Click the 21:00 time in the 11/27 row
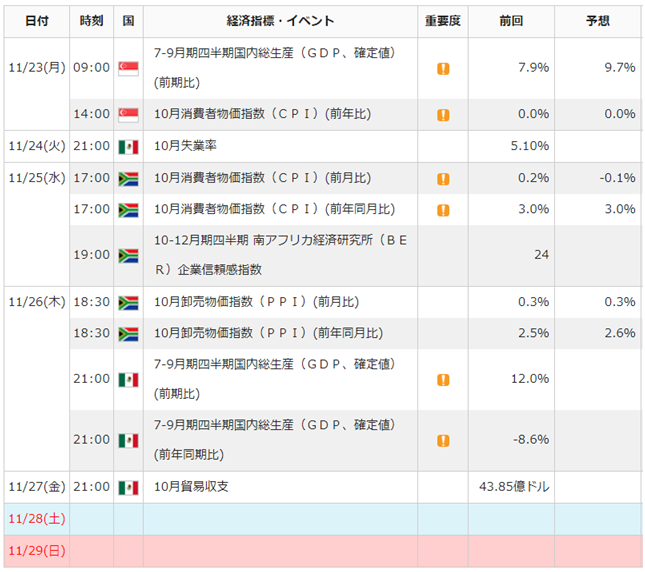This screenshot has width=645, height=572. coord(92,487)
